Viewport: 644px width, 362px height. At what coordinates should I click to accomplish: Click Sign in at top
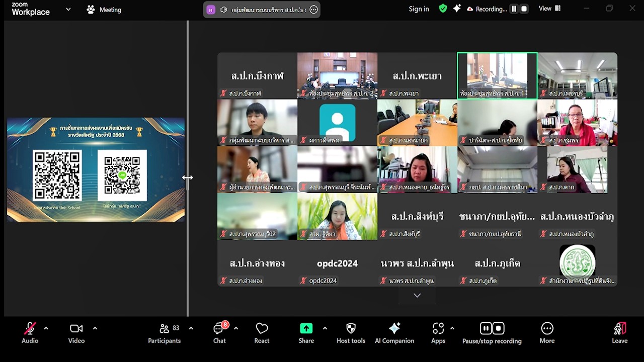click(419, 9)
